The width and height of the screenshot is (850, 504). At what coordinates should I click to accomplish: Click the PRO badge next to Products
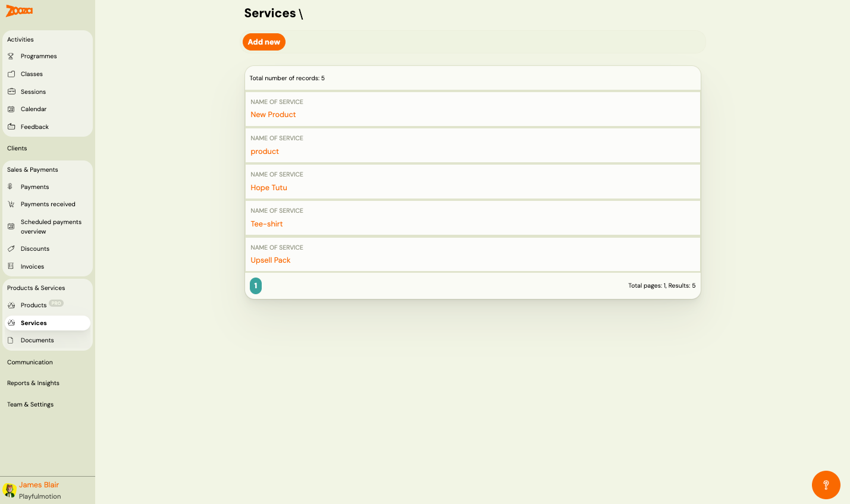[55, 303]
